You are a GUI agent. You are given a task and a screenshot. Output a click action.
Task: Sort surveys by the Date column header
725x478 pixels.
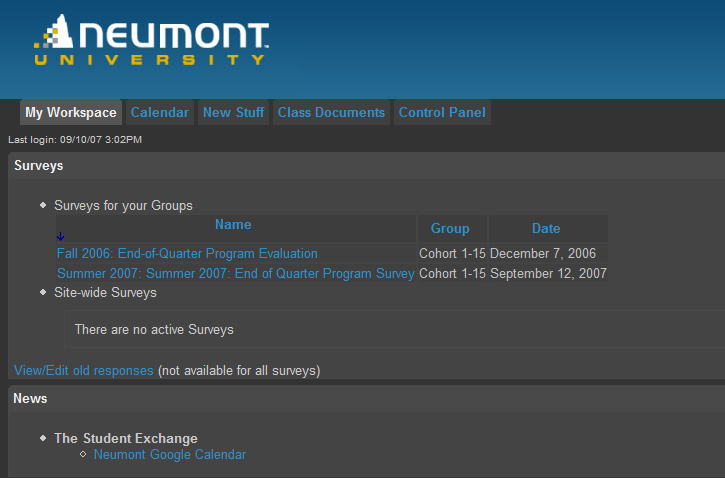(546, 229)
